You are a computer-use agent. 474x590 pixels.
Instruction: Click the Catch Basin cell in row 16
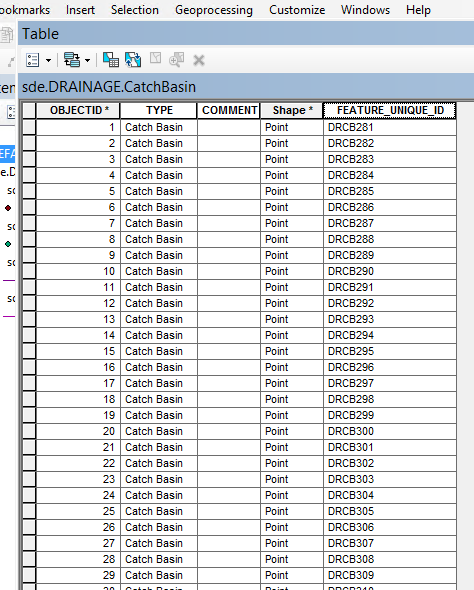(159, 367)
